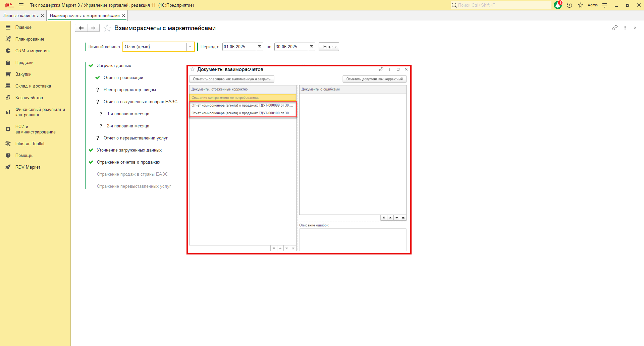Open calendar picker for period end date
Screen dimensions: 644x346
click(x=312, y=47)
